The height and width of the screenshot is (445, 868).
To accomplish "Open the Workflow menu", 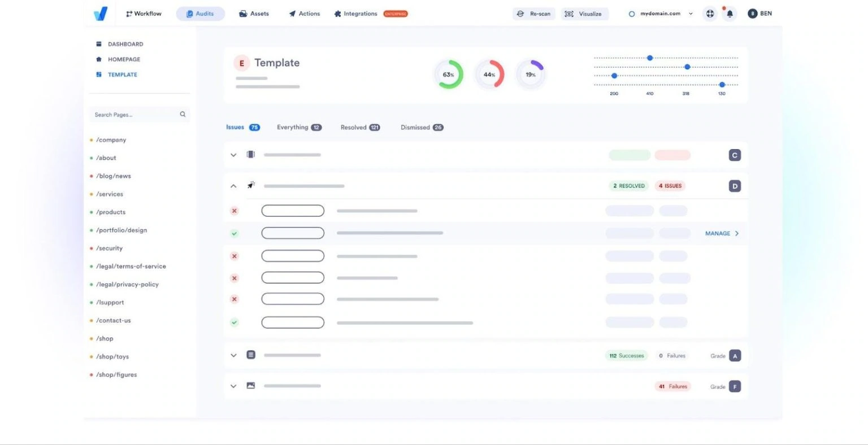I will click(144, 14).
